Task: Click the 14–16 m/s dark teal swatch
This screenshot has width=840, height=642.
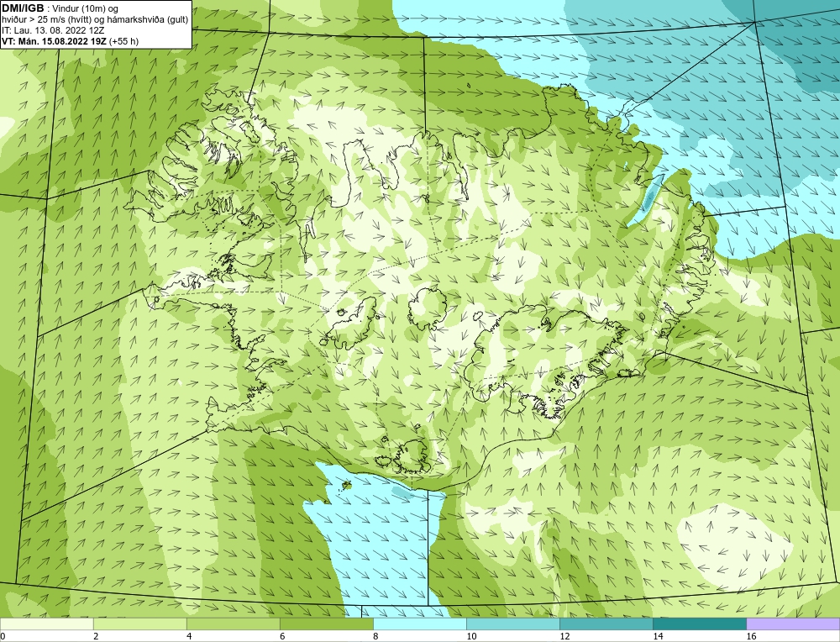Action: (x=699, y=624)
